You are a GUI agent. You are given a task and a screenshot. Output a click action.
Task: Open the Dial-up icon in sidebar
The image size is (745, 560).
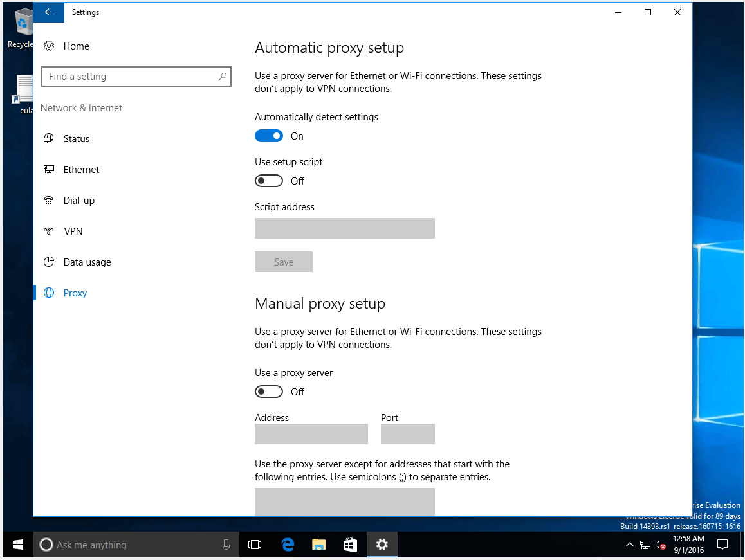[48, 201]
